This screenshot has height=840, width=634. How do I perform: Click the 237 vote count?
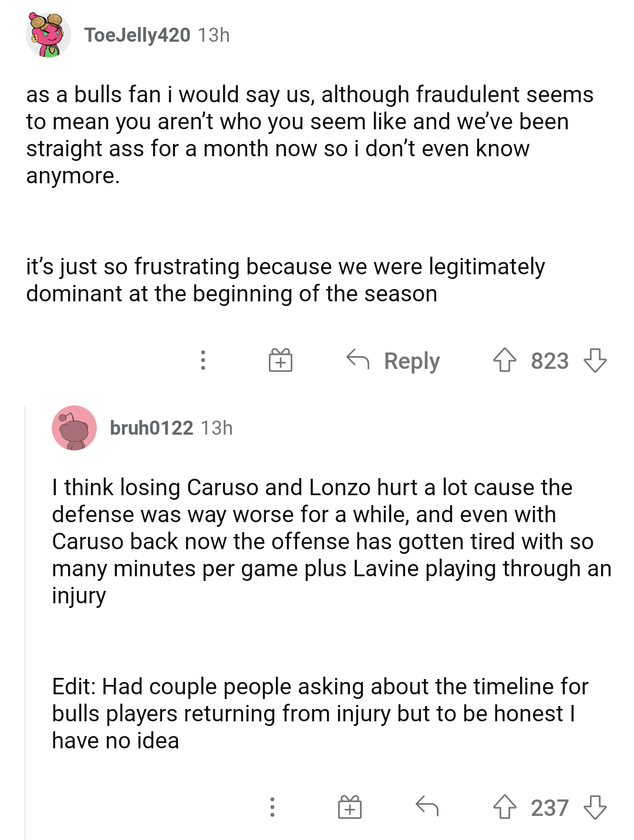click(549, 808)
